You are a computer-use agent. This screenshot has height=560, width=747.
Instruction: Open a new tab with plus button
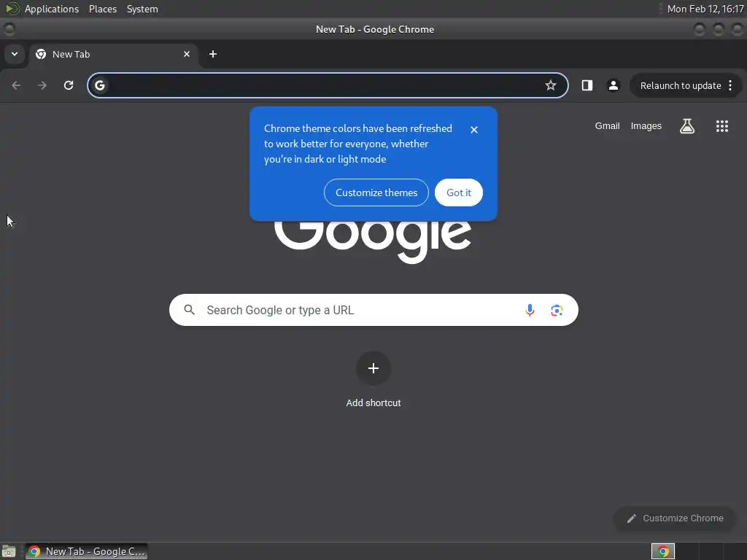click(213, 54)
